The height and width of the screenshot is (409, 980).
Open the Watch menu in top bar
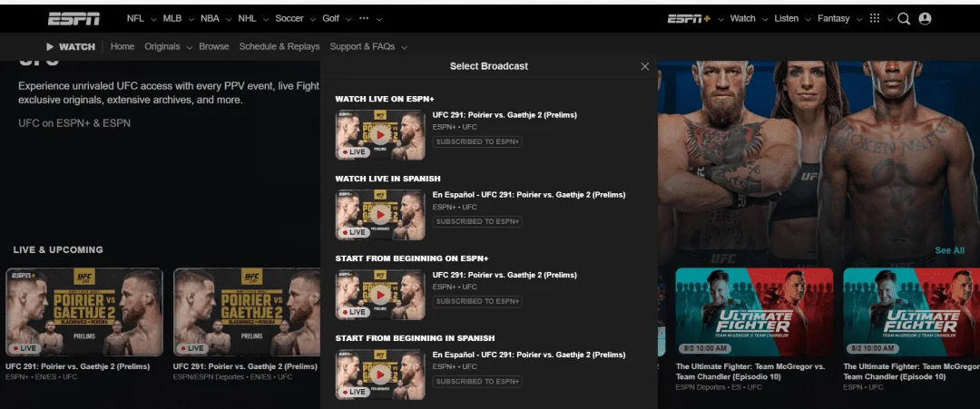click(742, 19)
